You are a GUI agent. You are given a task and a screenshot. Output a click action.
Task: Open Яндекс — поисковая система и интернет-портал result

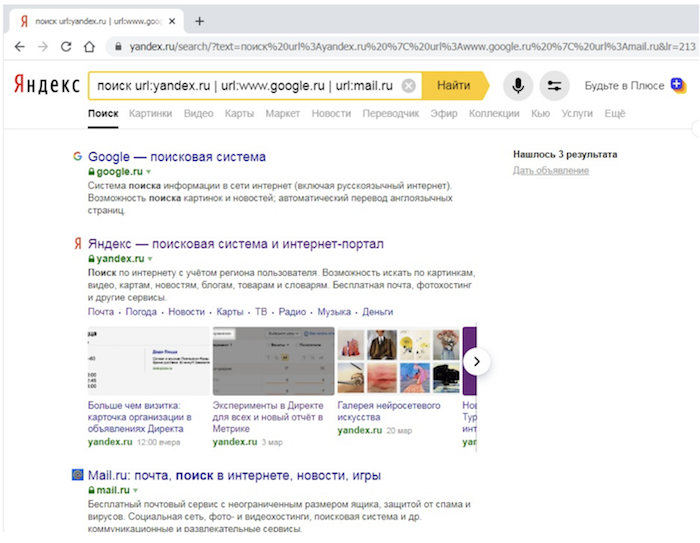236,243
